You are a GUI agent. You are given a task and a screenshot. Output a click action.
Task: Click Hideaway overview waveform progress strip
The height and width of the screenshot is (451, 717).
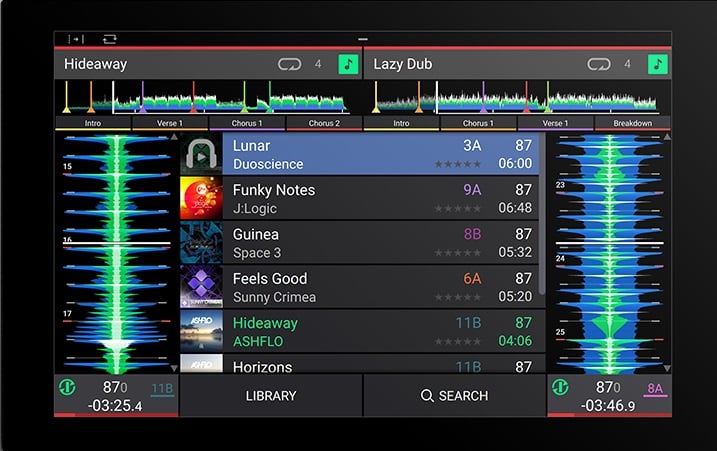tap(208, 98)
